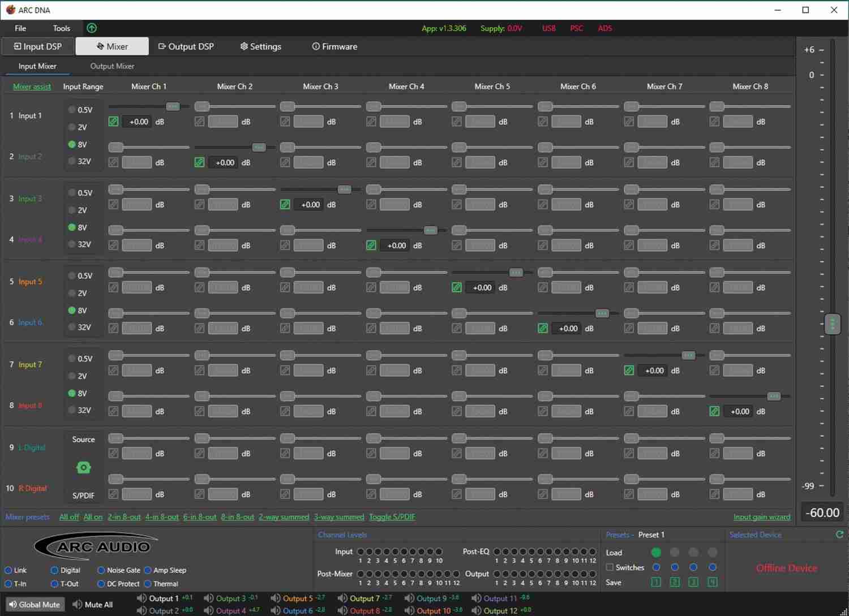Toggle link icon for Input 2 Mixer Ch 2
This screenshot has height=616, width=849.
pos(199,162)
